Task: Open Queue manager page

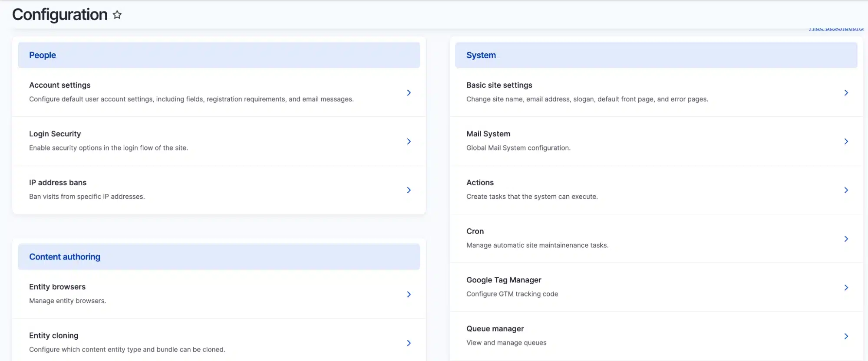Action: 495,328
